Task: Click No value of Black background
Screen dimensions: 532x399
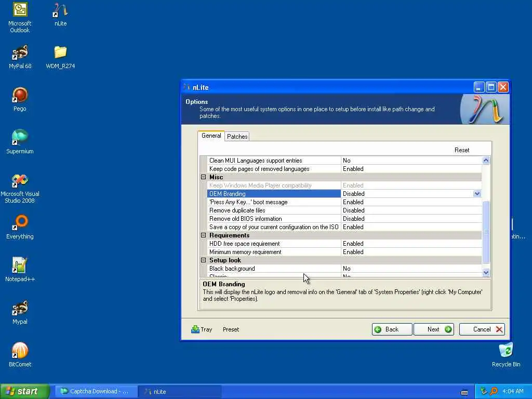Action: coord(347,269)
